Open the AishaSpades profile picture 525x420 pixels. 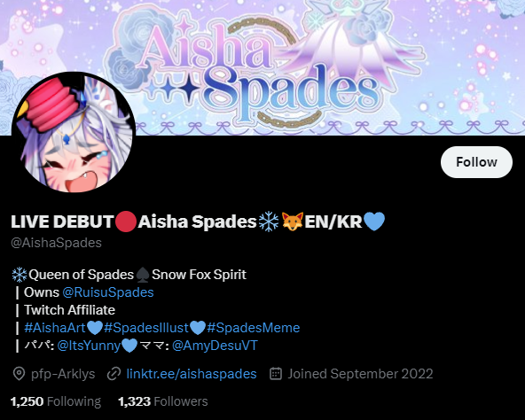[x=74, y=133]
